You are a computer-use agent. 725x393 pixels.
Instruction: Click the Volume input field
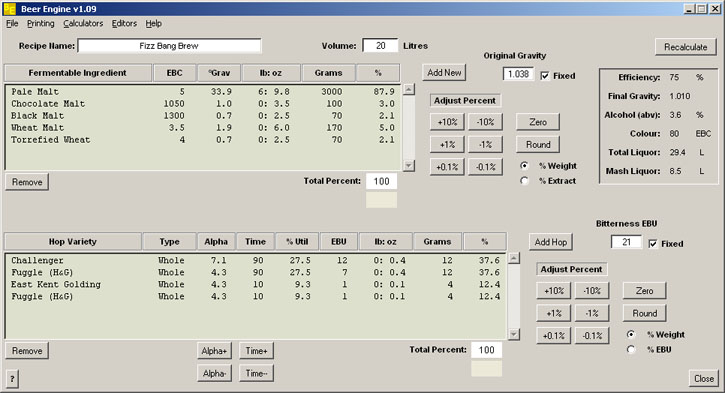[x=381, y=46]
